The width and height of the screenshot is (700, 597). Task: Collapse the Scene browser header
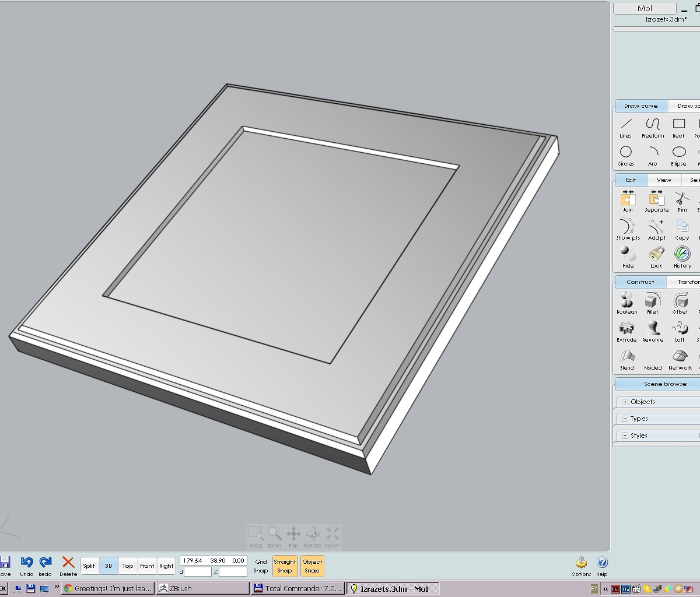coord(658,384)
